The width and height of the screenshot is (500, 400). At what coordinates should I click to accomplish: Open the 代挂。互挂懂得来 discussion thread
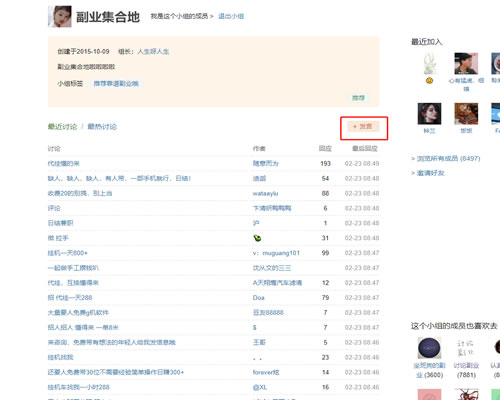(x=73, y=283)
